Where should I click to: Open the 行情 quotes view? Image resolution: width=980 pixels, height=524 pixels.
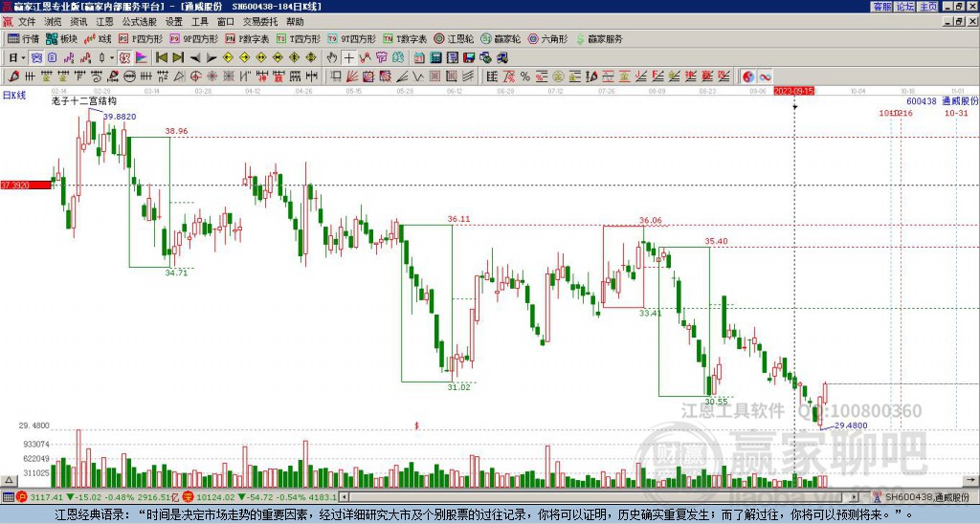[23, 38]
